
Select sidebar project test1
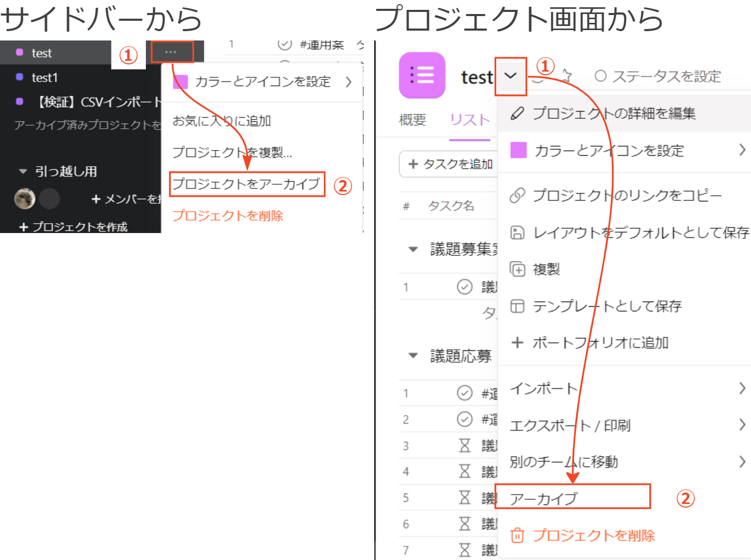(44, 77)
